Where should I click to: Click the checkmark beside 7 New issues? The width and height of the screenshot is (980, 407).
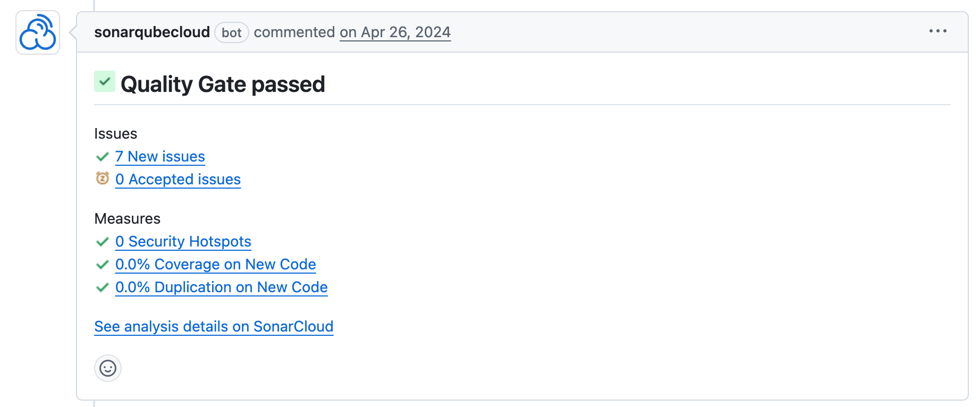tap(103, 157)
